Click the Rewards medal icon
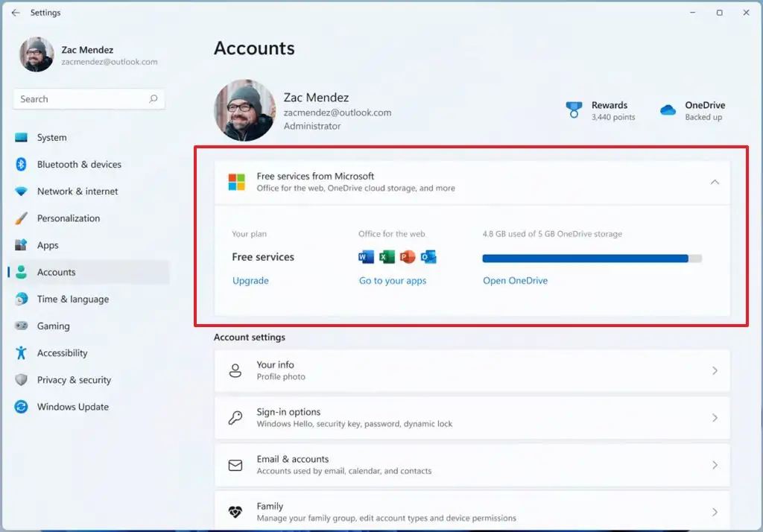Screen dimensions: 763x532 click(573, 110)
